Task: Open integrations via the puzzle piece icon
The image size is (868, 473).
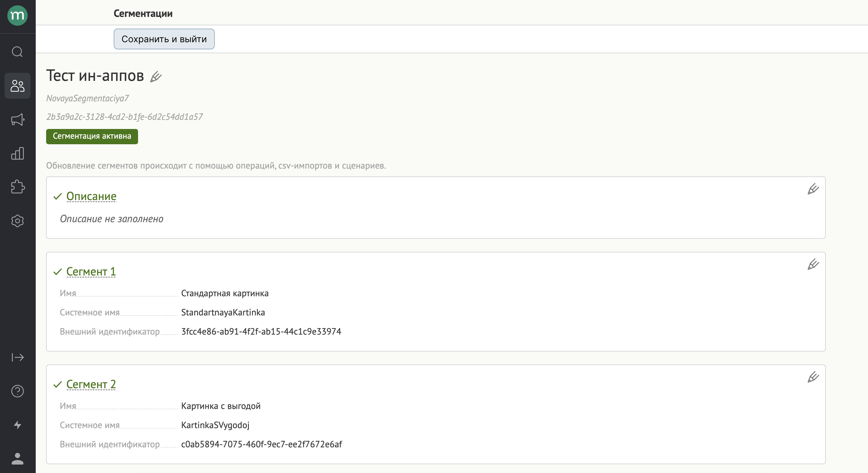Action: (18, 187)
